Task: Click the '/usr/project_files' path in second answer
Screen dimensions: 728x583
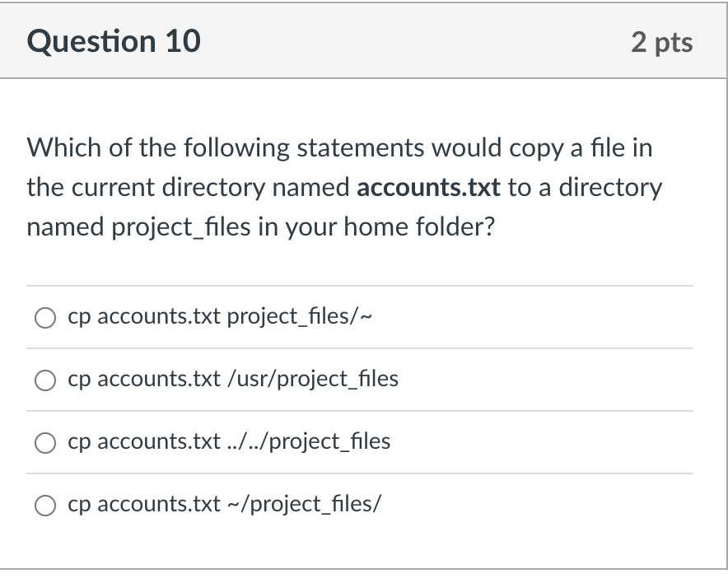Action: [312, 379]
